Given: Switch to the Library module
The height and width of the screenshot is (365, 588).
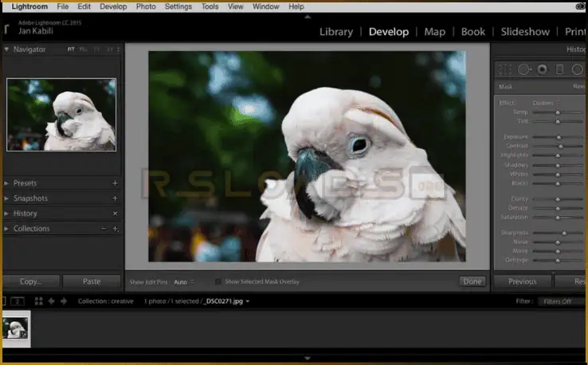Looking at the screenshot, I should tap(336, 32).
